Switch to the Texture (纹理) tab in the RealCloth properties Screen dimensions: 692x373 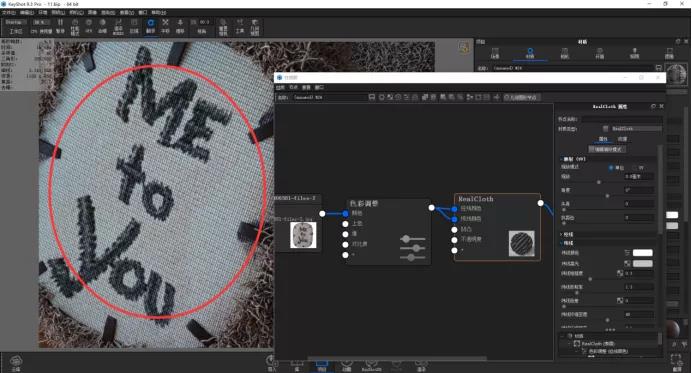(x=622, y=139)
